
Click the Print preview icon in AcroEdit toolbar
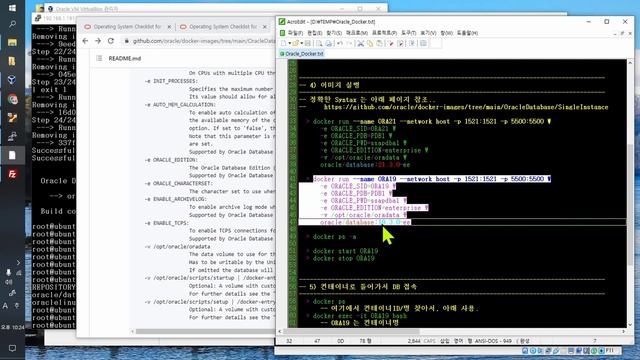pyautogui.click(x=319, y=43)
